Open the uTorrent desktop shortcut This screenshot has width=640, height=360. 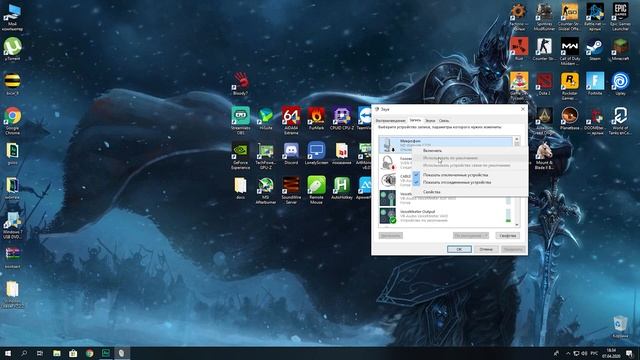(12, 49)
